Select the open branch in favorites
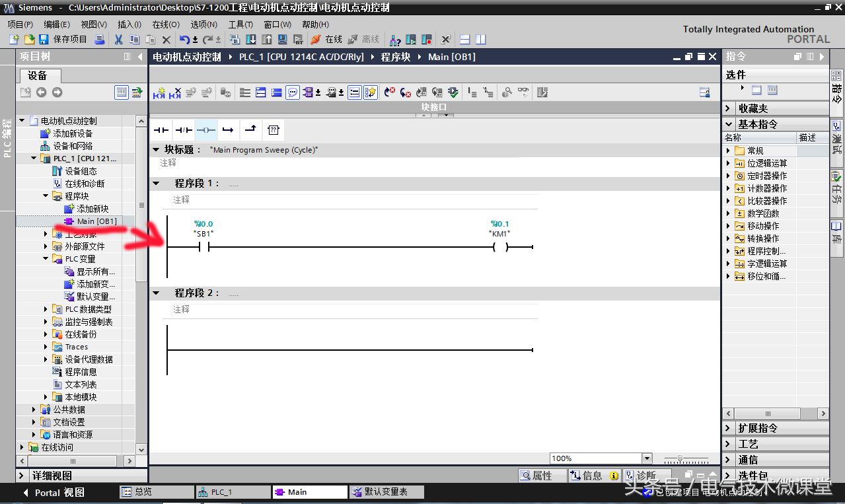The height and width of the screenshot is (504, 845). click(228, 129)
